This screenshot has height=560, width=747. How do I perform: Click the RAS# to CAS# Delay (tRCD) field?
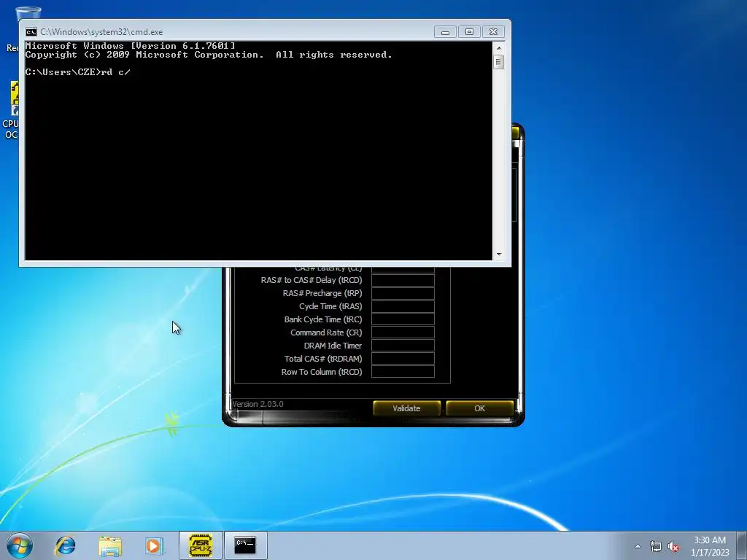(x=403, y=280)
